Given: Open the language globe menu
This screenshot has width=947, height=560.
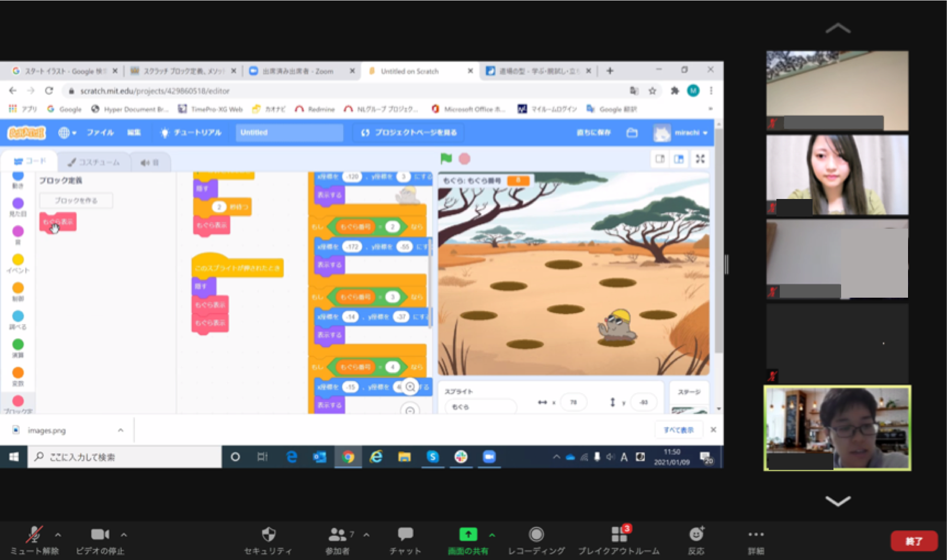Looking at the screenshot, I should 67,133.
